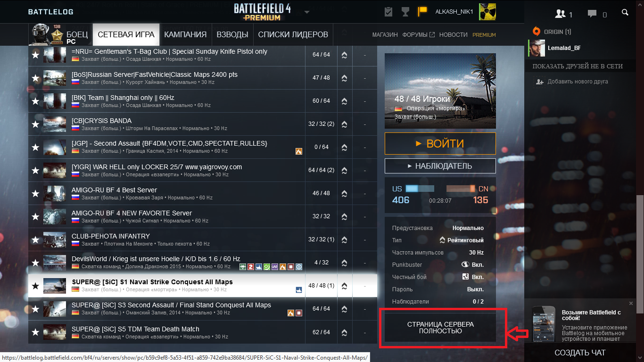Image resolution: width=644 pixels, height=362 pixels.
Task: Open the БОЕЦ PC soldier tab
Action: [x=60, y=35]
